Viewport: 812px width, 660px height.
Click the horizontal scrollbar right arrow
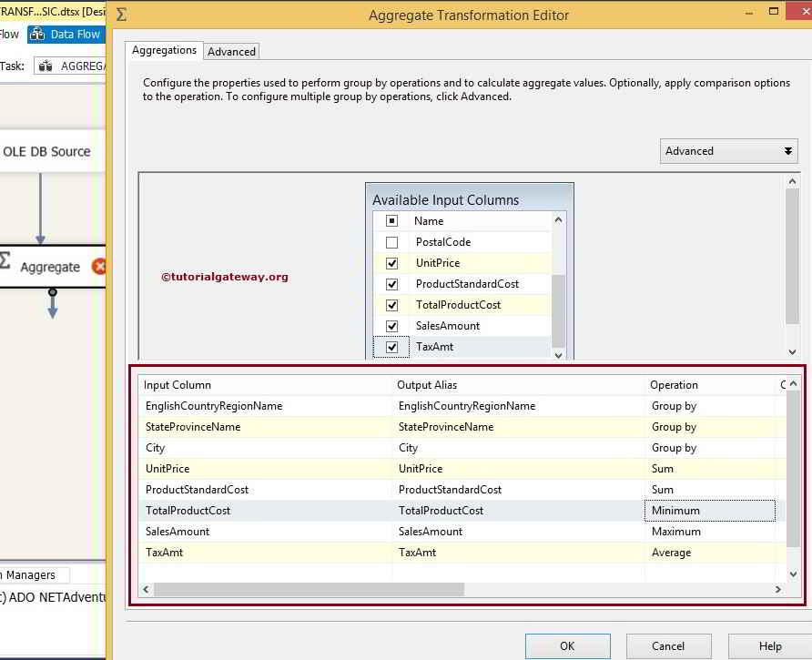(x=776, y=589)
